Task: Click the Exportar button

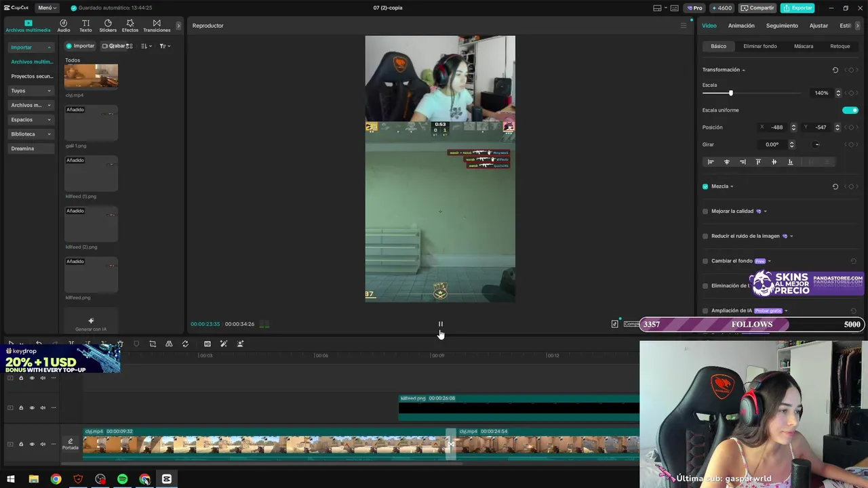Action: point(797,8)
